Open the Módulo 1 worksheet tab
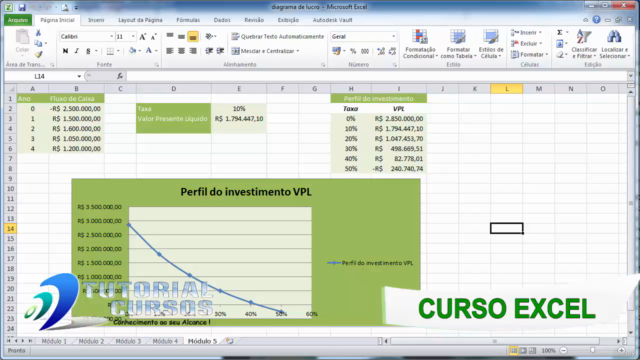The height and width of the screenshot is (360, 640). click(x=54, y=341)
